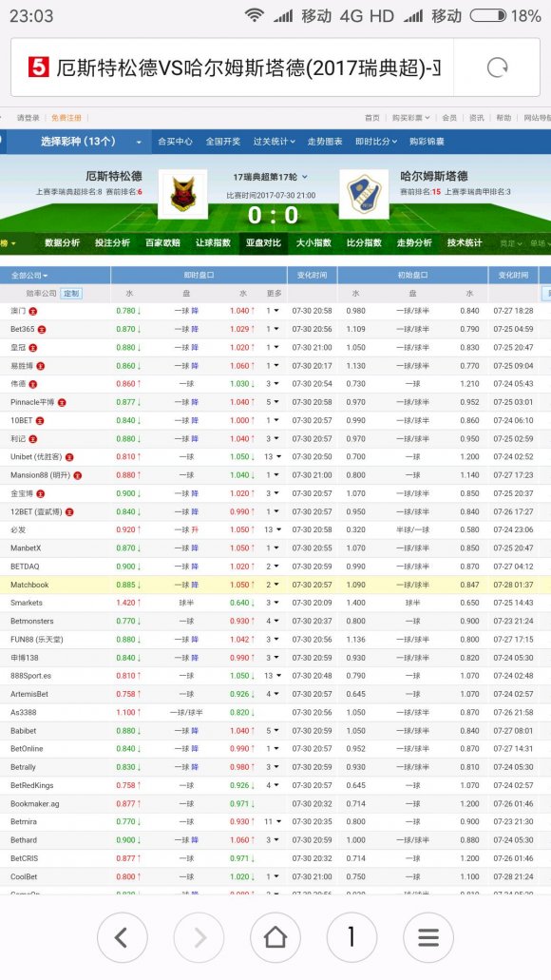Click the red badge beside Pinnacle平博

[62, 402]
